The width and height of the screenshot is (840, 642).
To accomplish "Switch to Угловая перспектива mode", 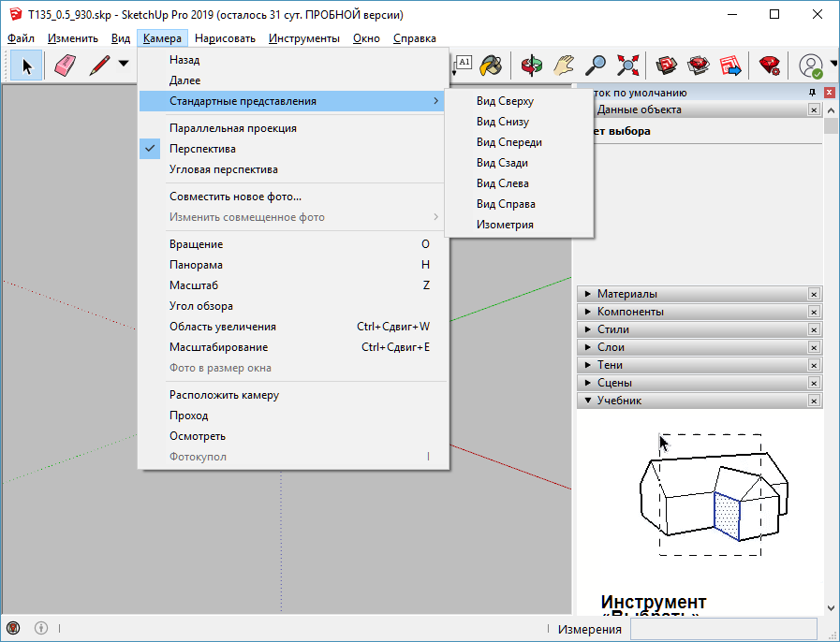I will click(x=223, y=169).
